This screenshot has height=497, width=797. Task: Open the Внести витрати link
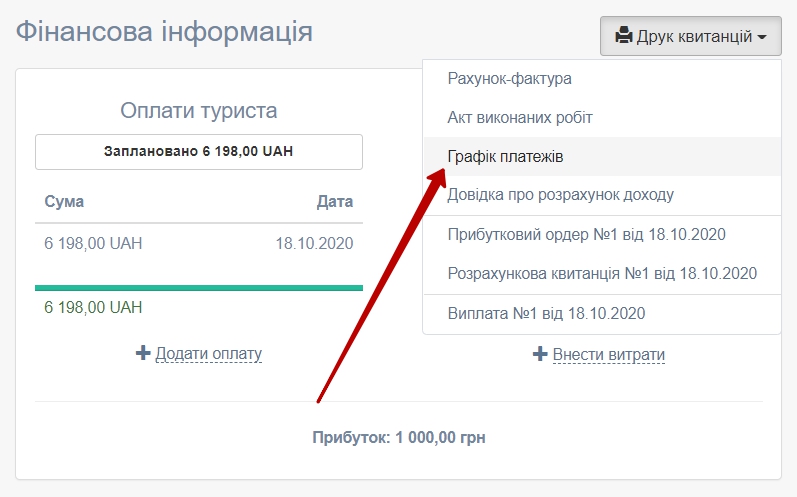[x=608, y=354]
